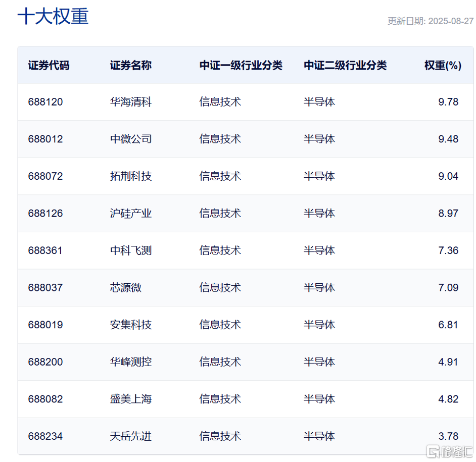Viewport: 476px width, 462px height.
Task: Click 半导体 in the 688037 row
Action: point(319,288)
